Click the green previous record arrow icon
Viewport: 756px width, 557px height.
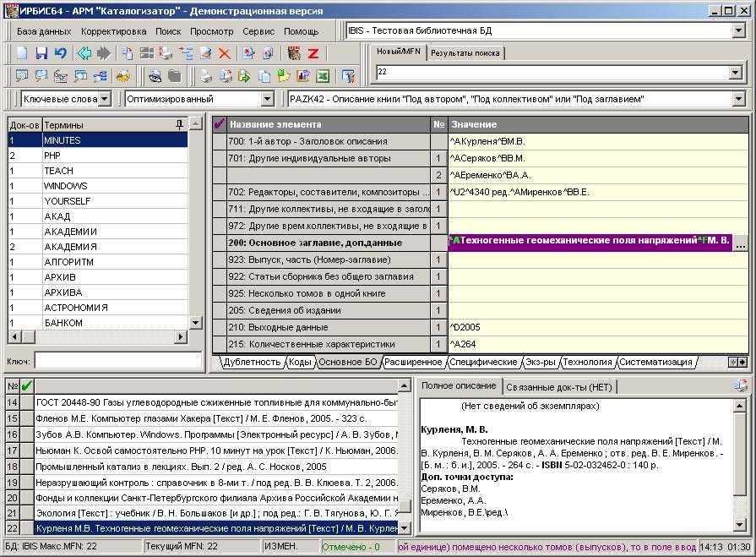84,53
